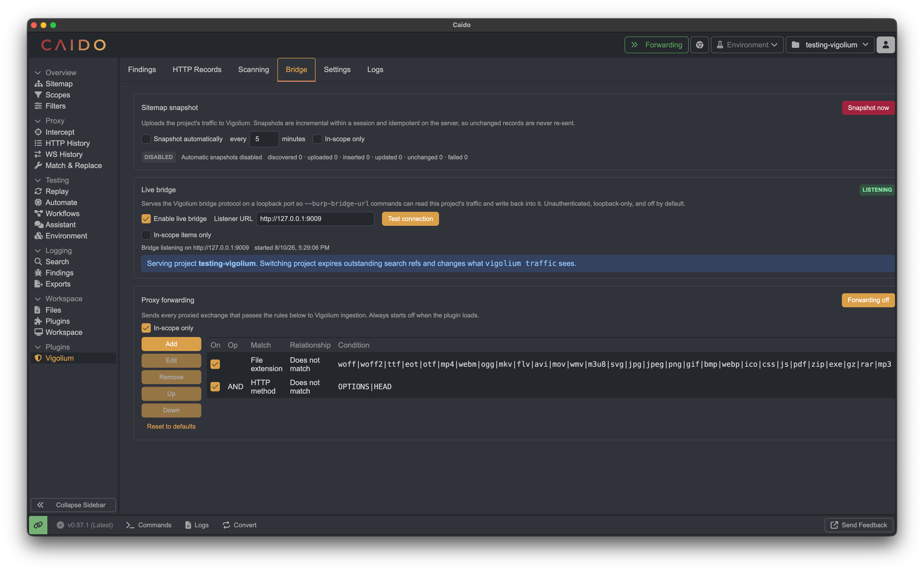
Task: Click the Listener URL input field
Action: pos(315,219)
